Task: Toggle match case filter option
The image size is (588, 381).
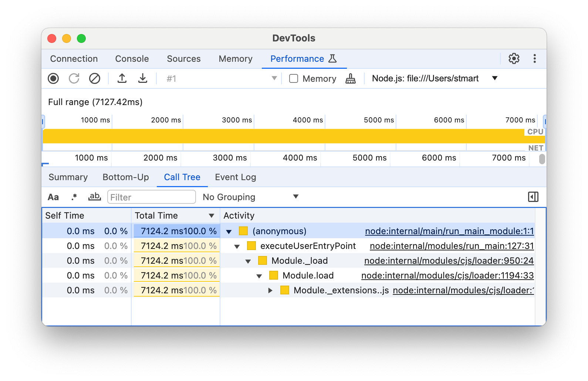Action: pyautogui.click(x=53, y=197)
